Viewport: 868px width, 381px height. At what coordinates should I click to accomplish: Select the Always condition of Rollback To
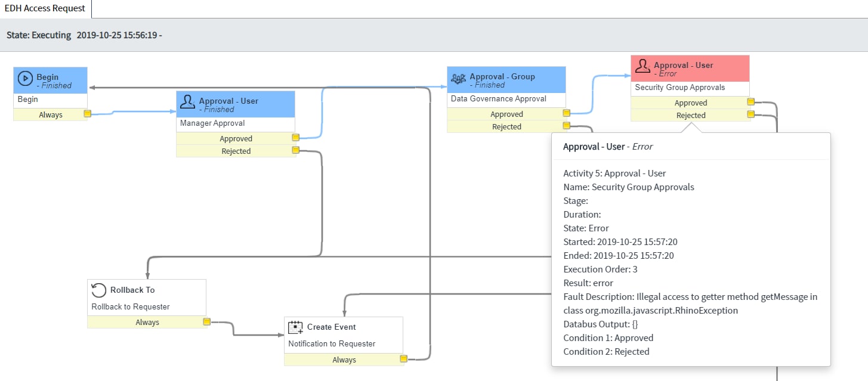(x=147, y=323)
